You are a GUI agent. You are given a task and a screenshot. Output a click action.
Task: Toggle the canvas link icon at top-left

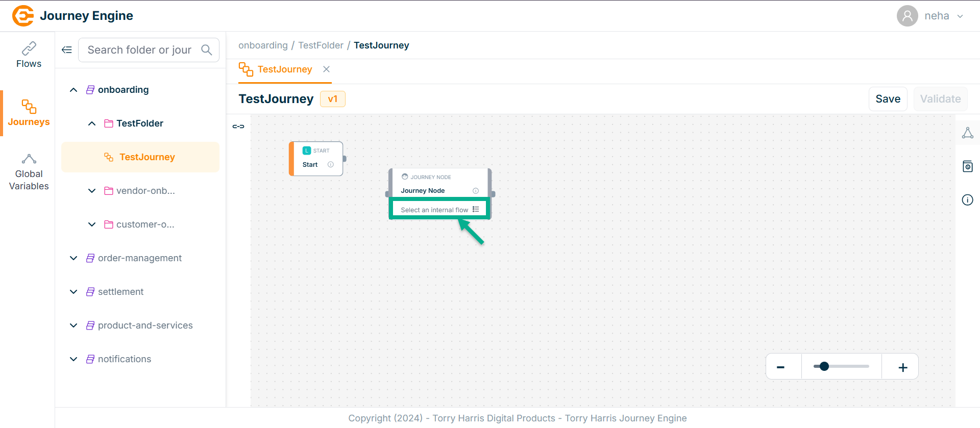238,127
